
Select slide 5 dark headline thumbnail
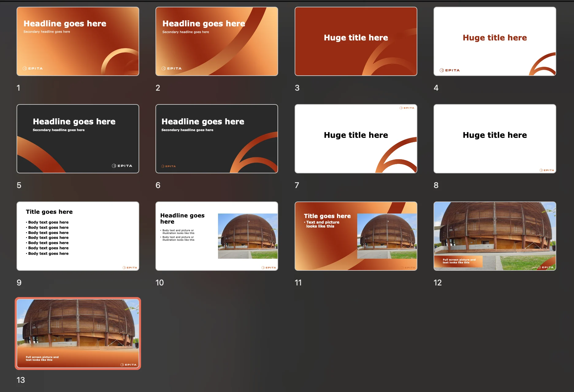pyautogui.click(x=78, y=139)
